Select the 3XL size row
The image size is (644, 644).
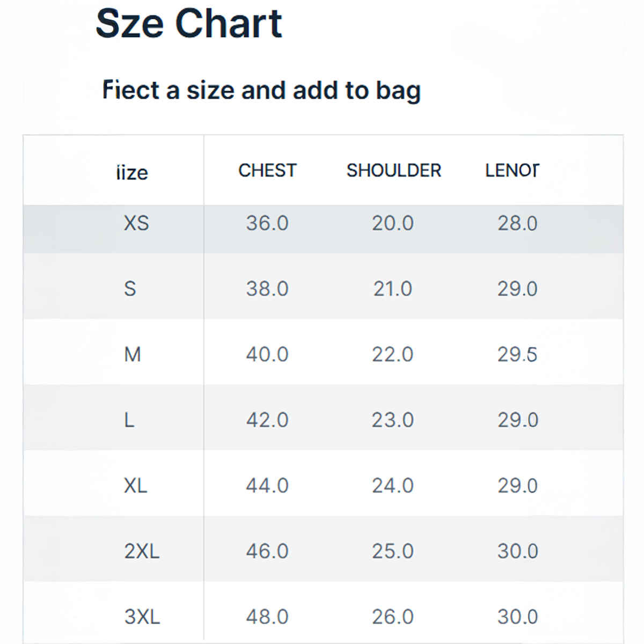pos(142,617)
